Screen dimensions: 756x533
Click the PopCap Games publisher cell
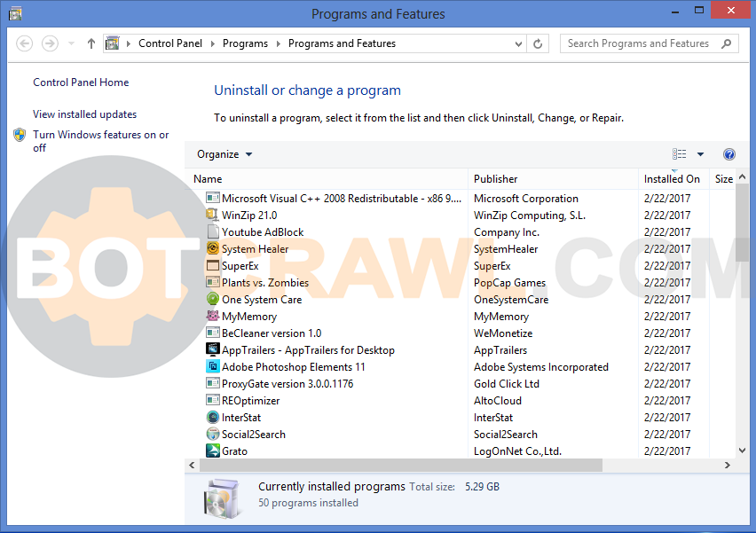[x=509, y=282]
